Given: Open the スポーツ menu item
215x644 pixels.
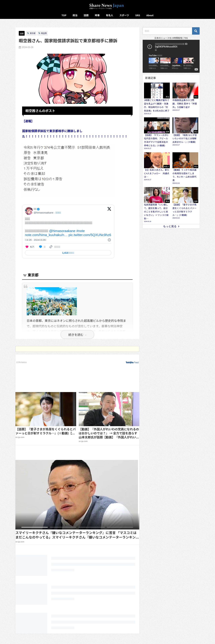Looking at the screenshot, I should point(124,16).
